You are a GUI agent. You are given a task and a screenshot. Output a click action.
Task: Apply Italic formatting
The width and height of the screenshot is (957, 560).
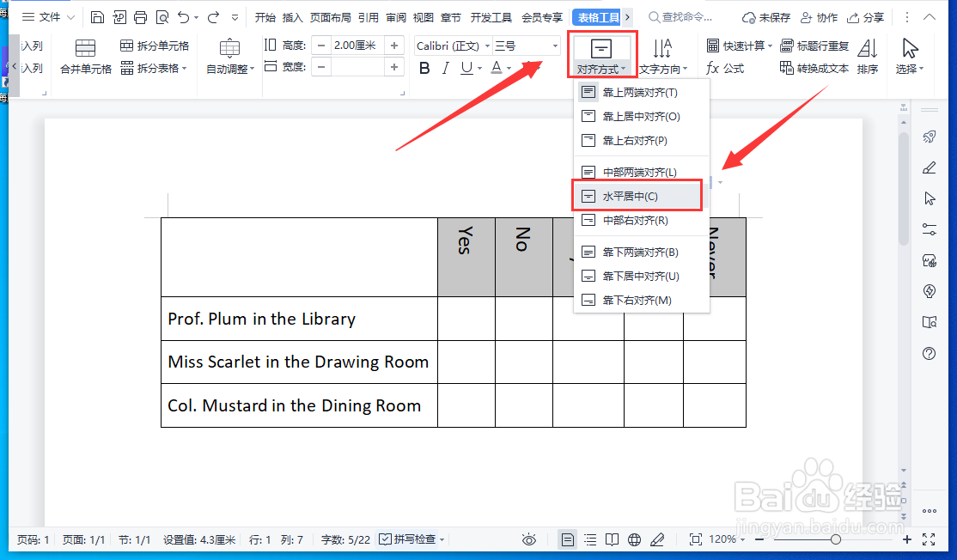tap(446, 69)
